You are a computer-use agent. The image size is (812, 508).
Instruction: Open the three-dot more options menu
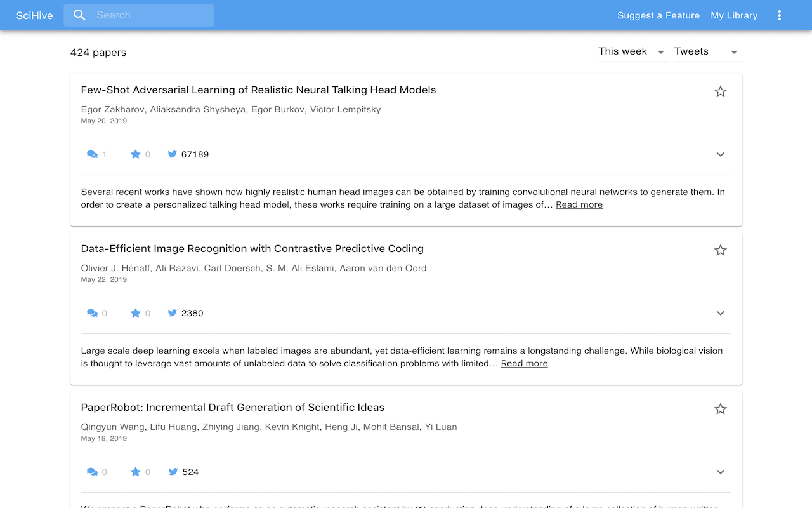780,15
